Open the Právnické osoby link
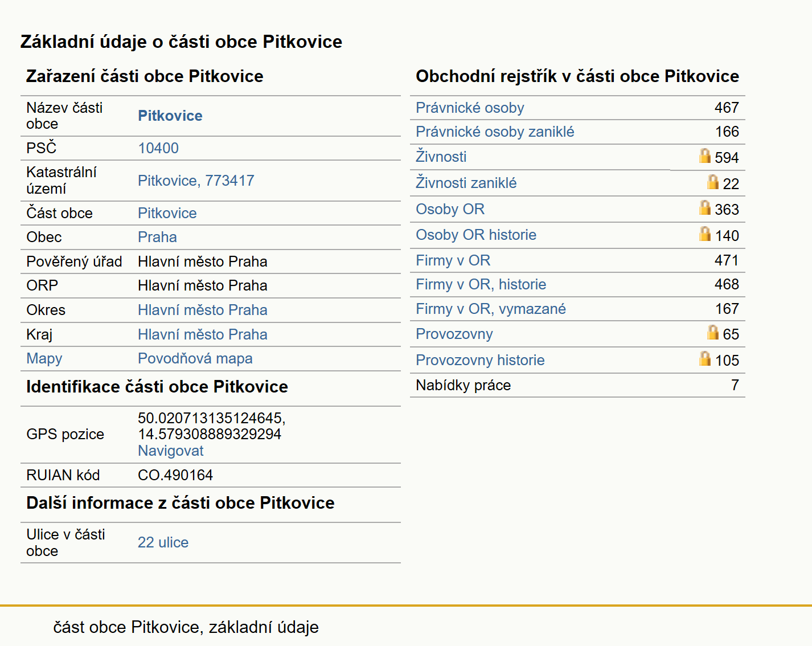Image resolution: width=812 pixels, height=646 pixels. pyautogui.click(x=470, y=108)
